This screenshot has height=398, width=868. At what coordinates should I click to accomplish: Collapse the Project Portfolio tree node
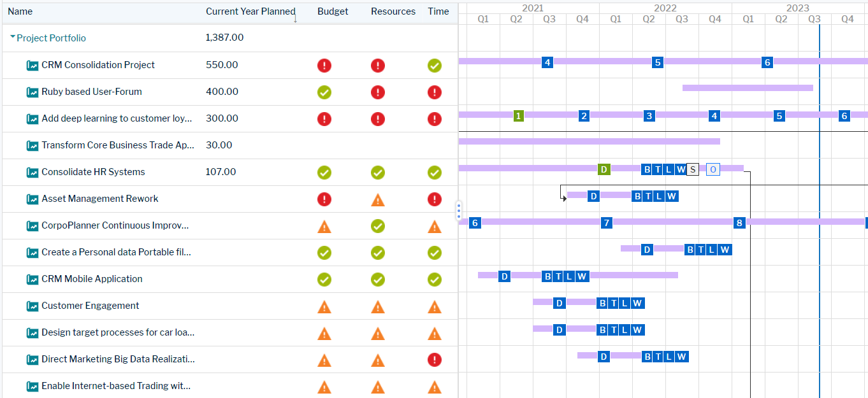tap(12, 38)
